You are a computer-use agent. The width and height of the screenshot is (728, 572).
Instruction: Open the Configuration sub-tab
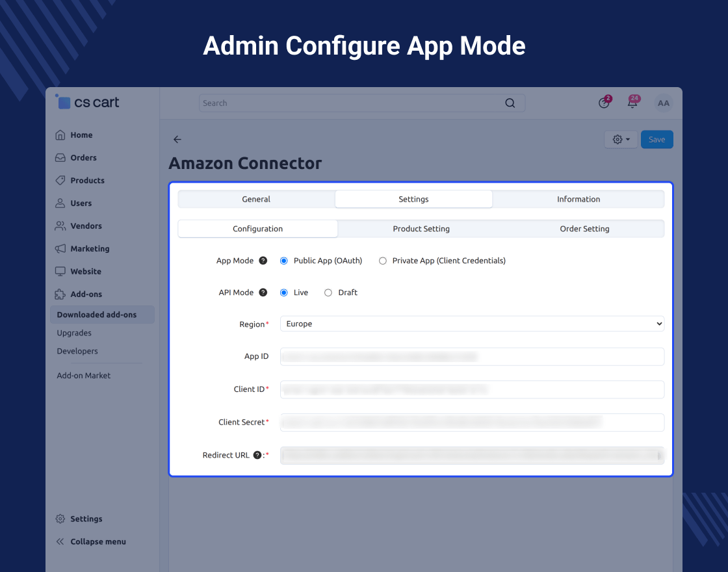click(257, 229)
